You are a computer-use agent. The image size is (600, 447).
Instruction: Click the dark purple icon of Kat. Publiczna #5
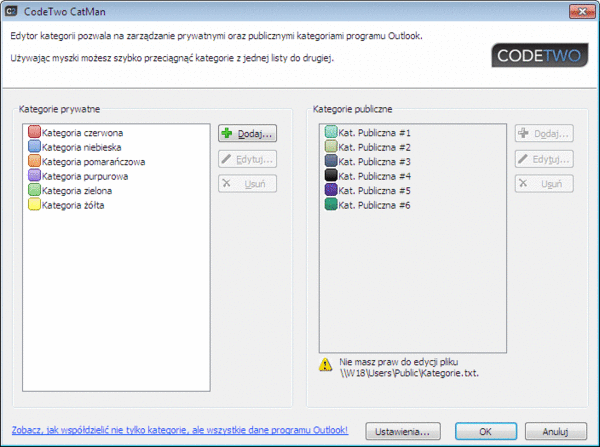[331, 190]
